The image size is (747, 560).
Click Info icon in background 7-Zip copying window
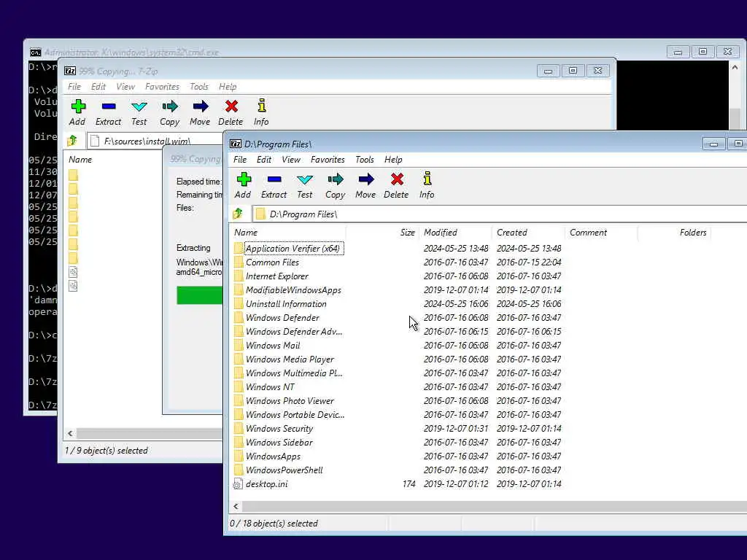[262, 105]
